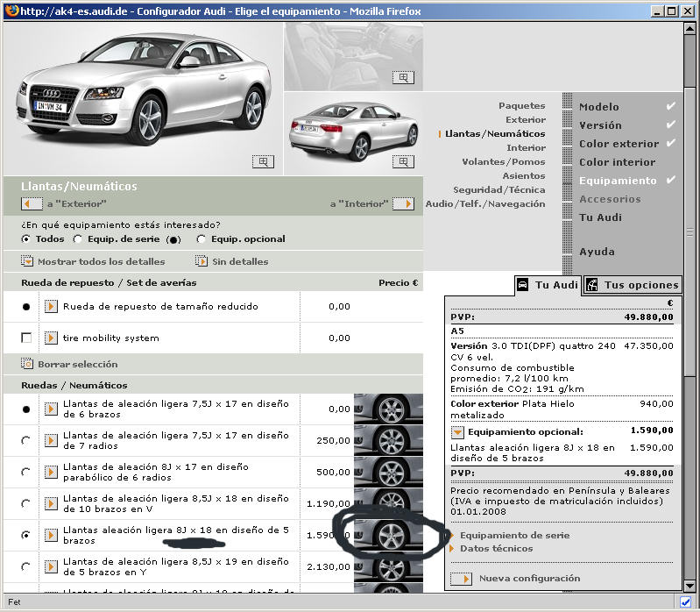Expand details for Rueda de repuesto reducido
Screen dimensions: 700x612
pos(51,307)
